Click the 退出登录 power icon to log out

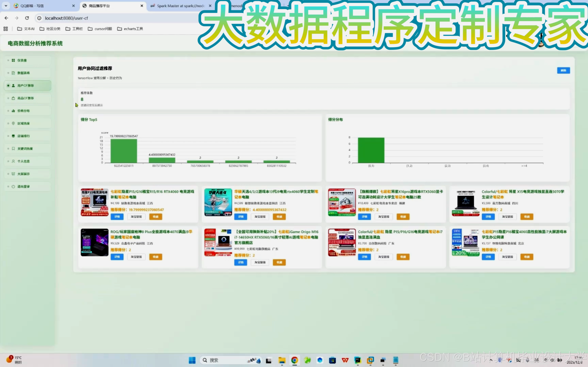click(x=13, y=186)
